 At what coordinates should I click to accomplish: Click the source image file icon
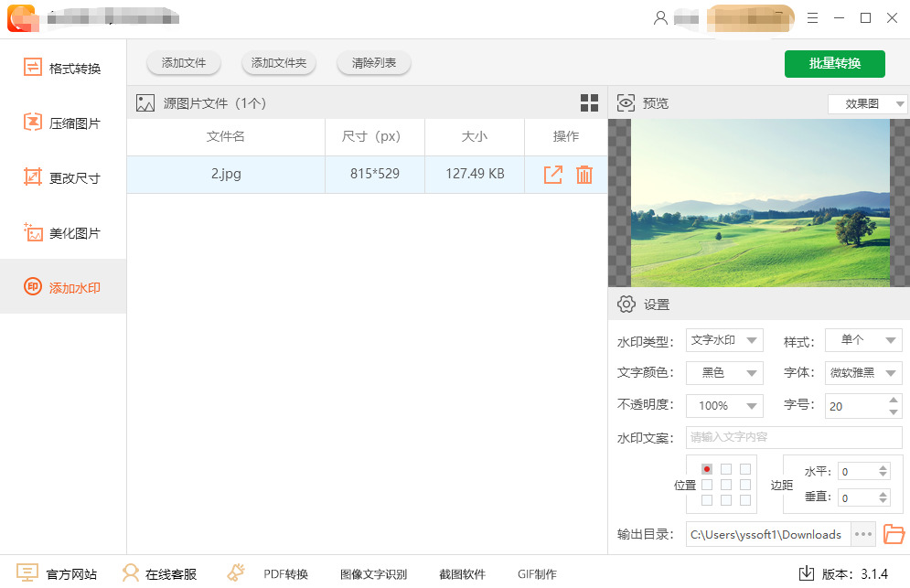[145, 103]
